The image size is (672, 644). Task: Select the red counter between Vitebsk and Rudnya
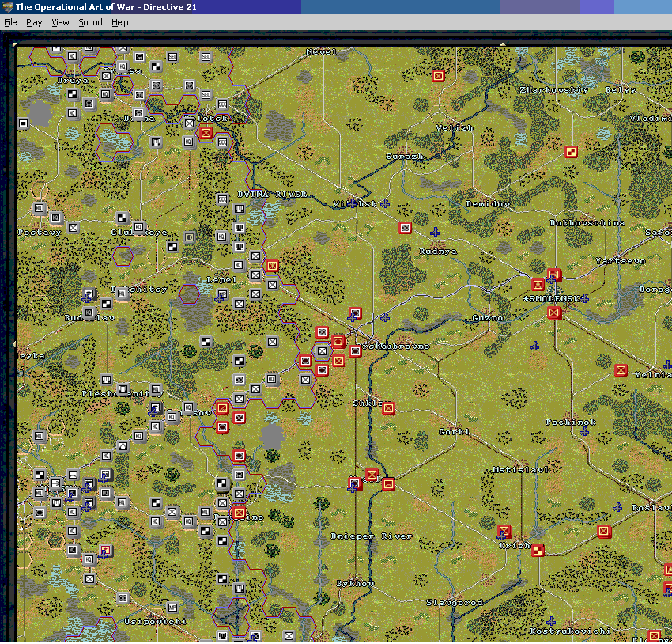click(x=405, y=228)
